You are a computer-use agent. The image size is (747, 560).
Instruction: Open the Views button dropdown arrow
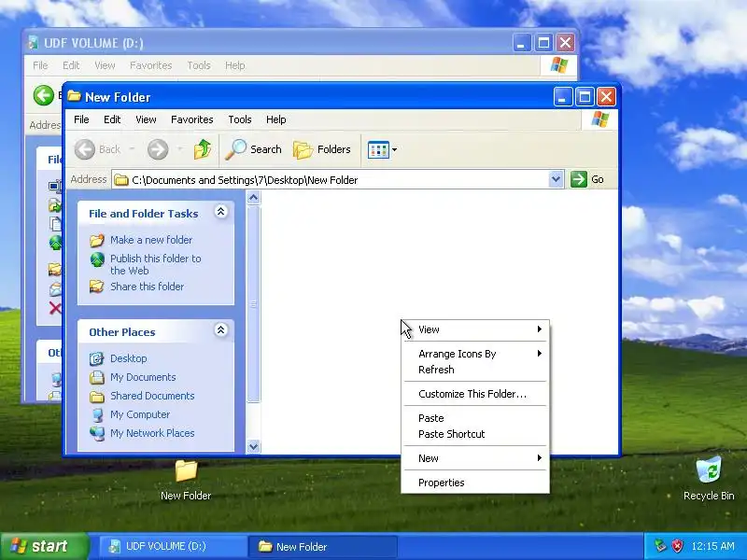coord(394,149)
